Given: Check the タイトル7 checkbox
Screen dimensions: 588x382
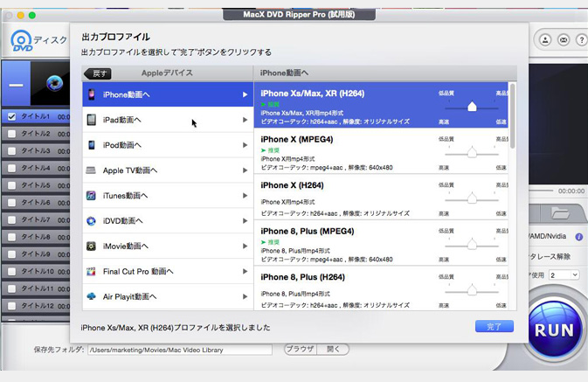Looking at the screenshot, I should click(11, 220).
